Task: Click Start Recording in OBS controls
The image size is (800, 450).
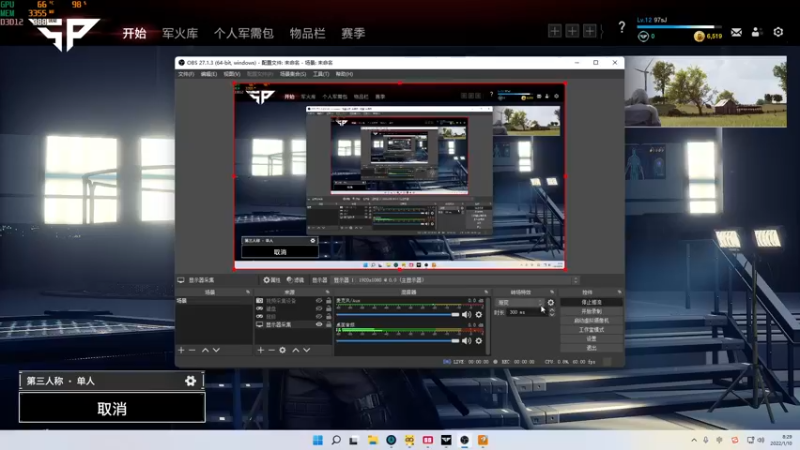Action: pyautogui.click(x=591, y=311)
